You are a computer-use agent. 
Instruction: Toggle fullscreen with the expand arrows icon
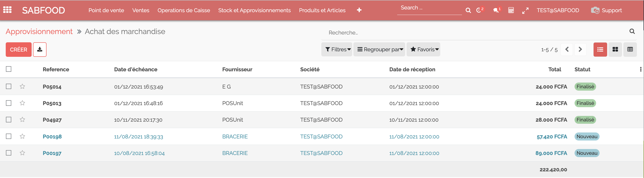tap(525, 10)
